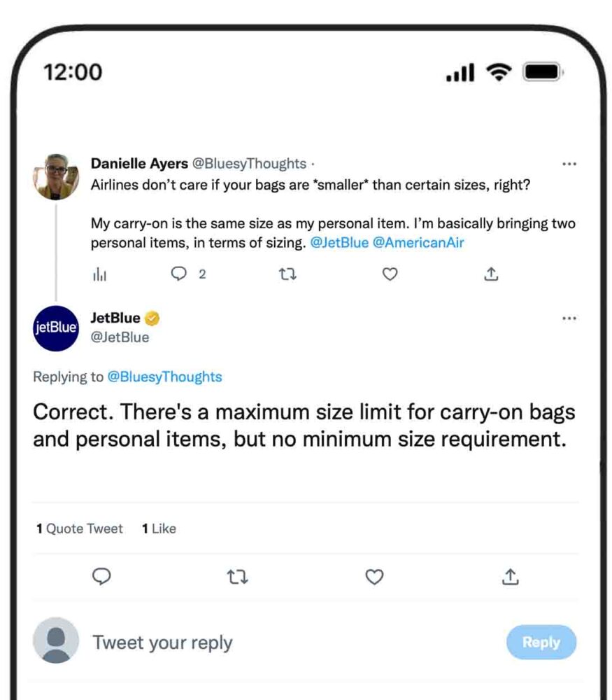Like Danielle's tweet
This screenshot has height=700, width=612.
pyautogui.click(x=390, y=275)
